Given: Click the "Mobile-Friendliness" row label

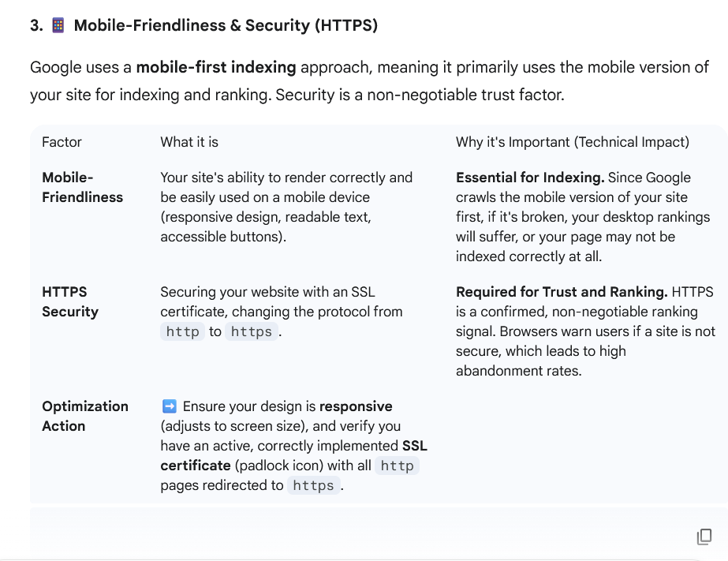Looking at the screenshot, I should [x=82, y=187].
